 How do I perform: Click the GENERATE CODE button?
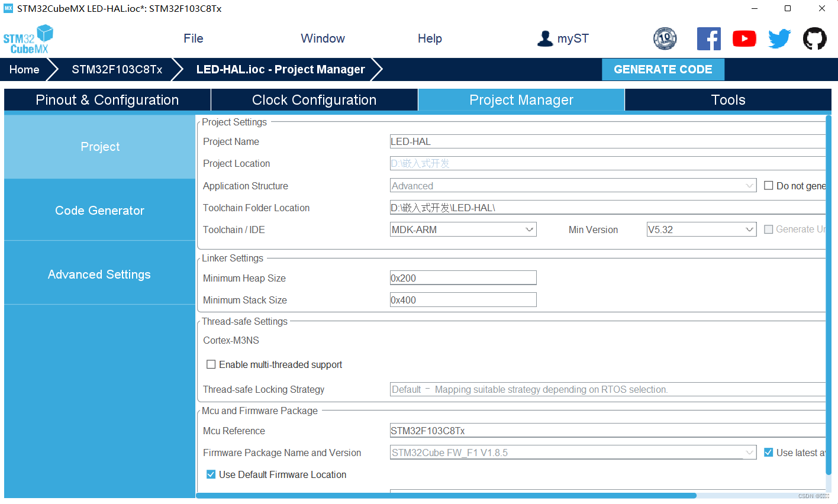coord(663,69)
